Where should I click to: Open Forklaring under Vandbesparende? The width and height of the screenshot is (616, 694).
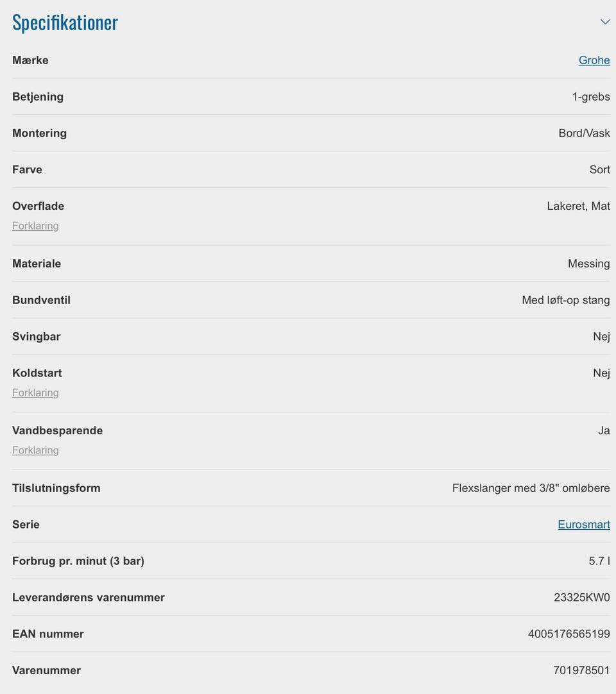pyautogui.click(x=35, y=450)
